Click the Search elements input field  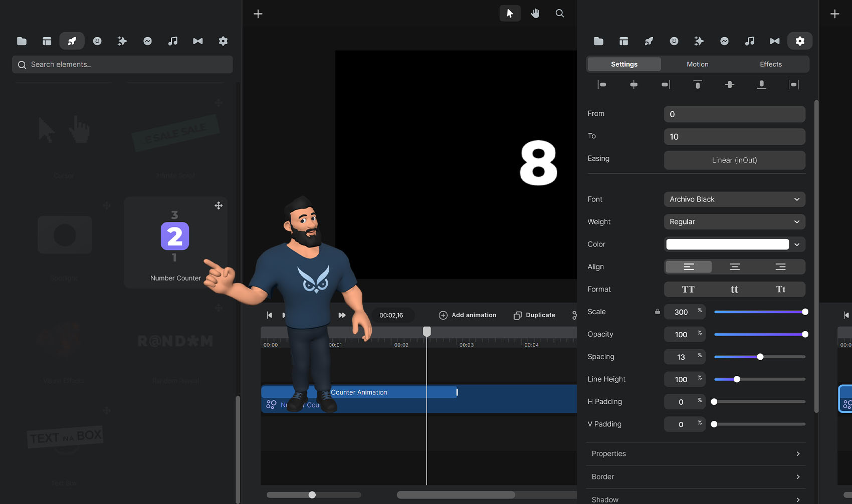coord(122,65)
